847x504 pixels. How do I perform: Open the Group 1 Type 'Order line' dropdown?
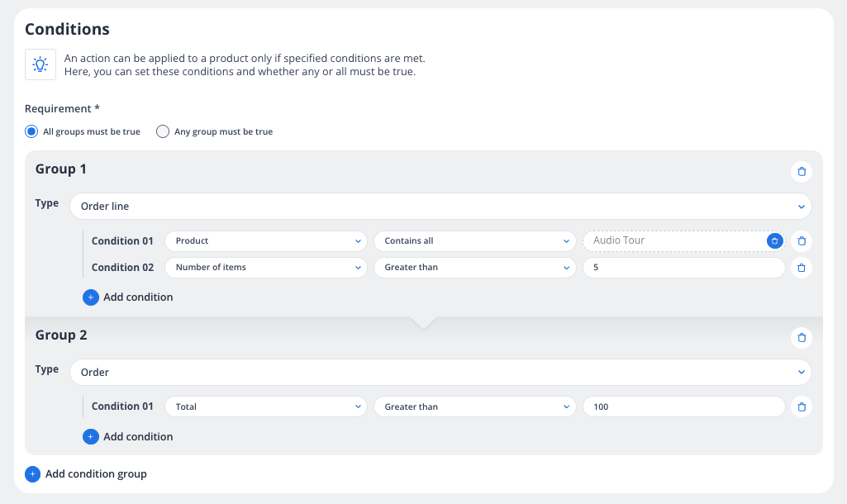point(440,207)
